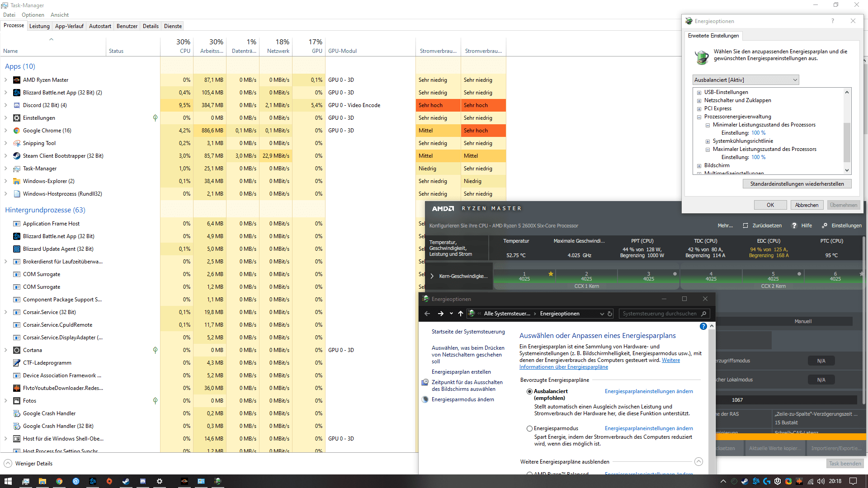Expand the Bildschirm tree node

(699, 166)
